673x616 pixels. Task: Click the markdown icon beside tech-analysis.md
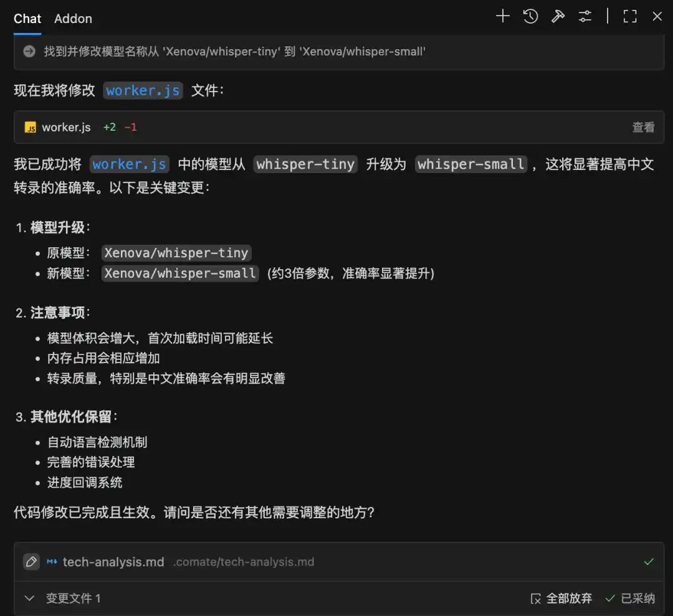(50, 561)
